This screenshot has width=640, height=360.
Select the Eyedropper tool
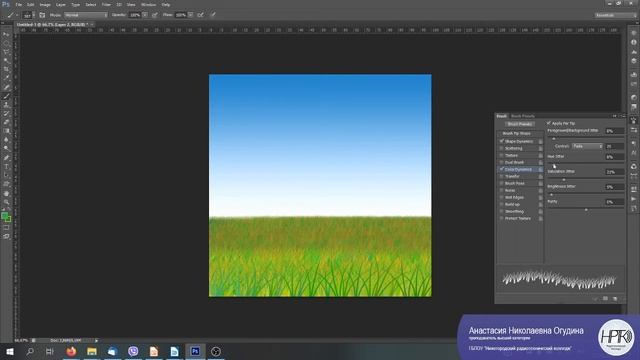tap(6, 78)
